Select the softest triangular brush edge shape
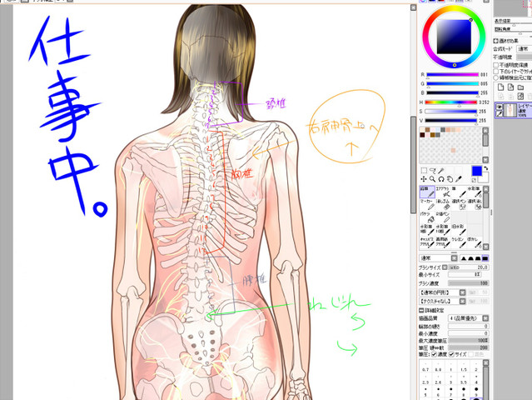Viewport: 532px width, 400px height. [x=464, y=258]
